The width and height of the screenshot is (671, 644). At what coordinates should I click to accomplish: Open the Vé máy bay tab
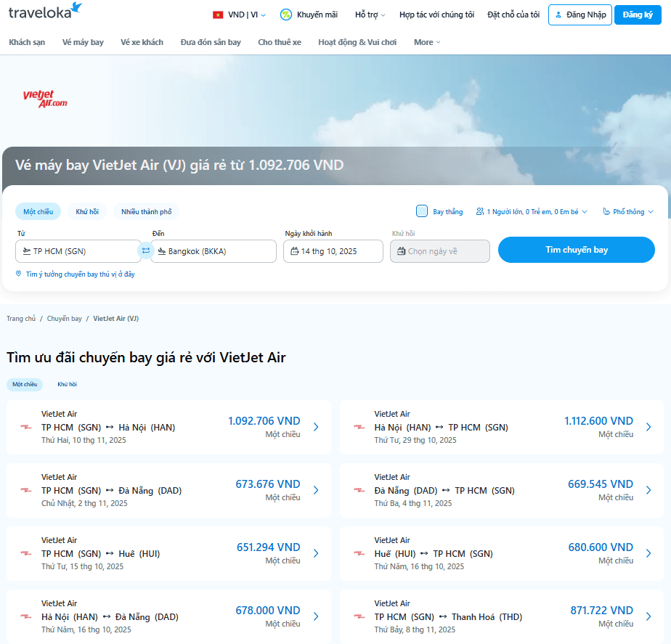[83, 42]
